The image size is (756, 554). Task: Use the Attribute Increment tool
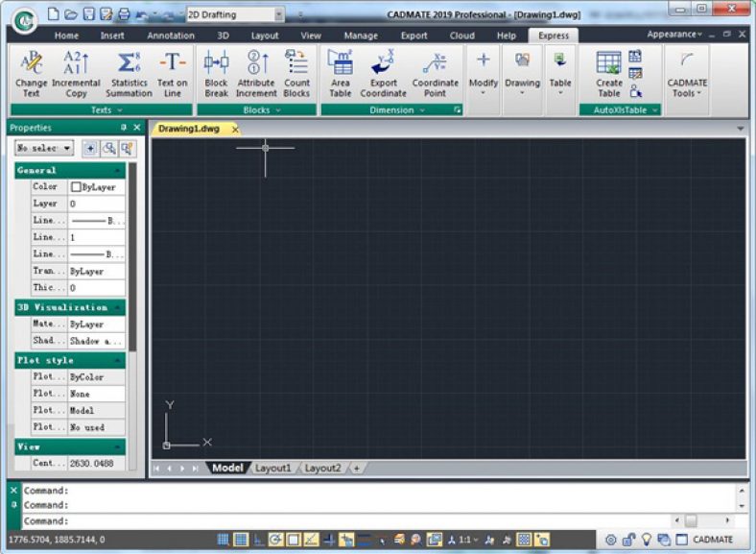click(x=256, y=73)
